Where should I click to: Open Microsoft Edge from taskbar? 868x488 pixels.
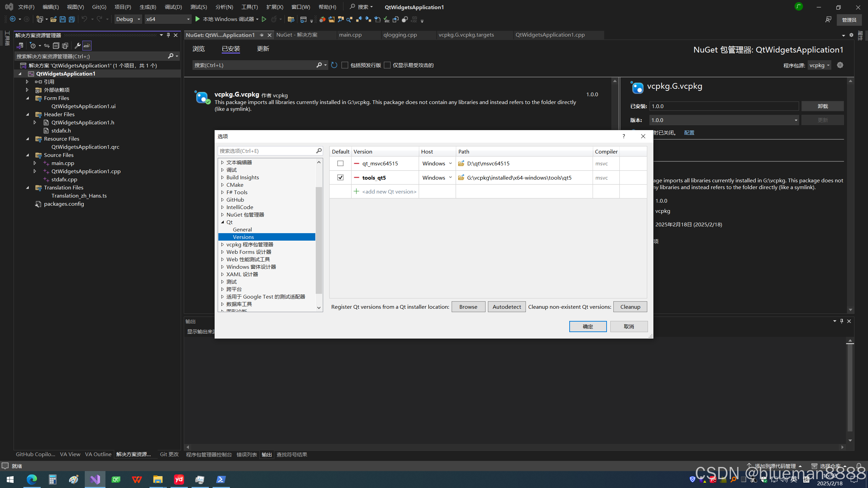coord(32,479)
